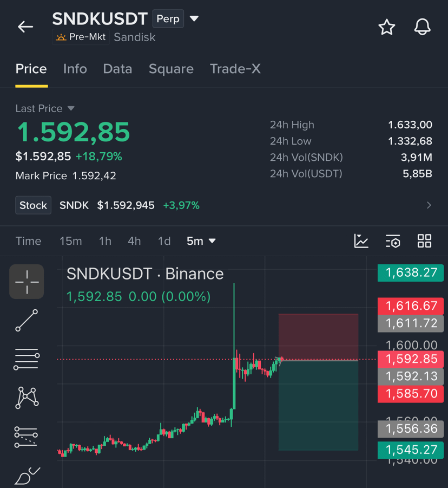
Task: Tap the 1,556.36 gray price label
Action: pos(411,429)
